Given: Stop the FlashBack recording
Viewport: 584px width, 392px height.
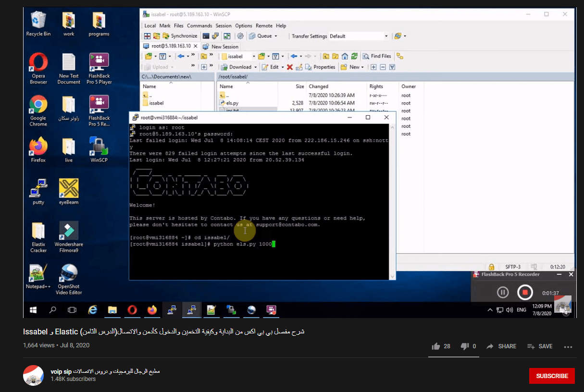Looking at the screenshot, I should coord(525,292).
